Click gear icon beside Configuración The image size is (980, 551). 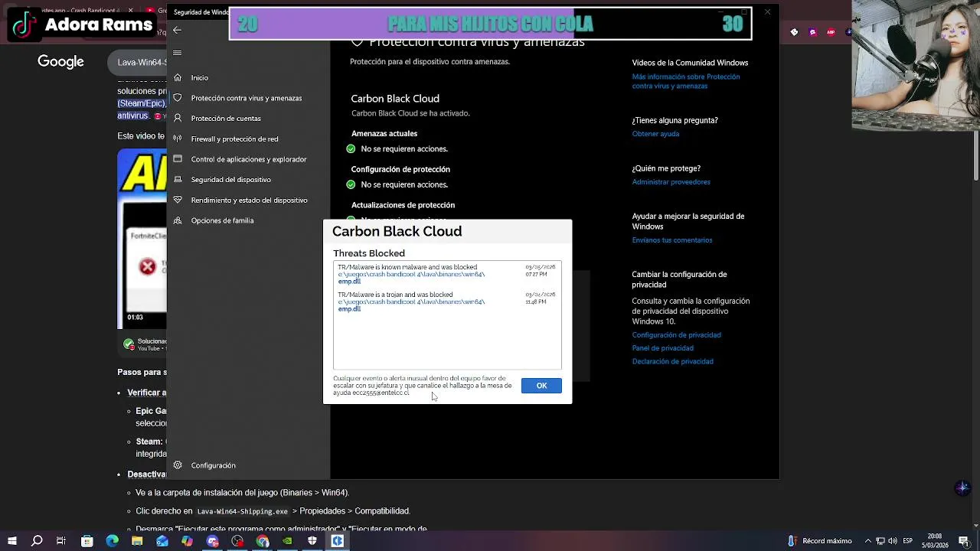pyautogui.click(x=178, y=465)
